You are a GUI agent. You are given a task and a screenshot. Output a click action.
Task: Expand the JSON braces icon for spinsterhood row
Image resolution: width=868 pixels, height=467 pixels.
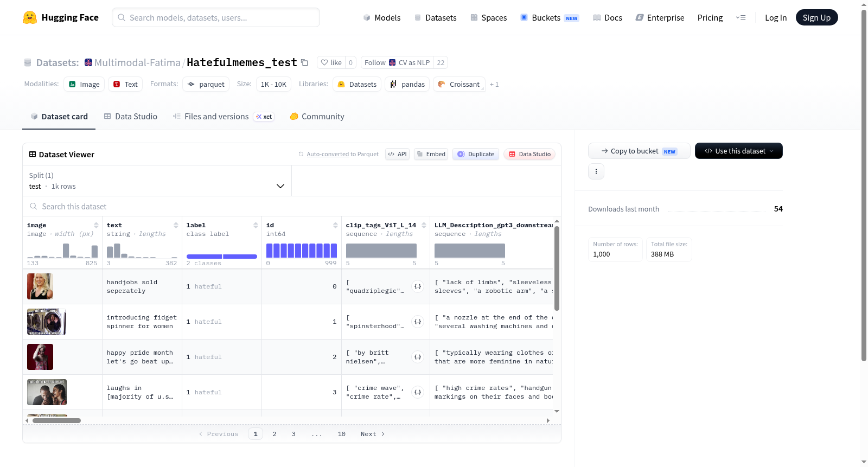(418, 322)
